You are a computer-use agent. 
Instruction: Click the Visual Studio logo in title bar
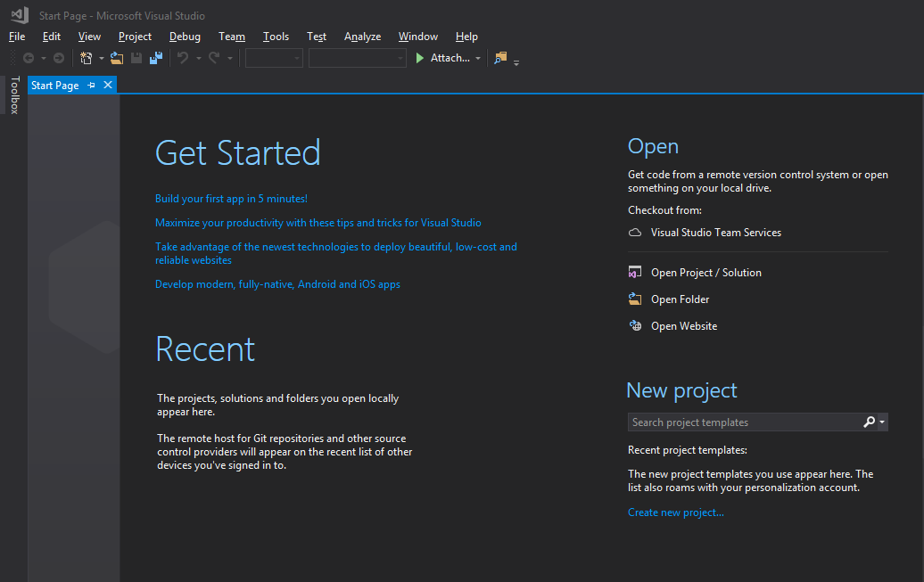20,15
